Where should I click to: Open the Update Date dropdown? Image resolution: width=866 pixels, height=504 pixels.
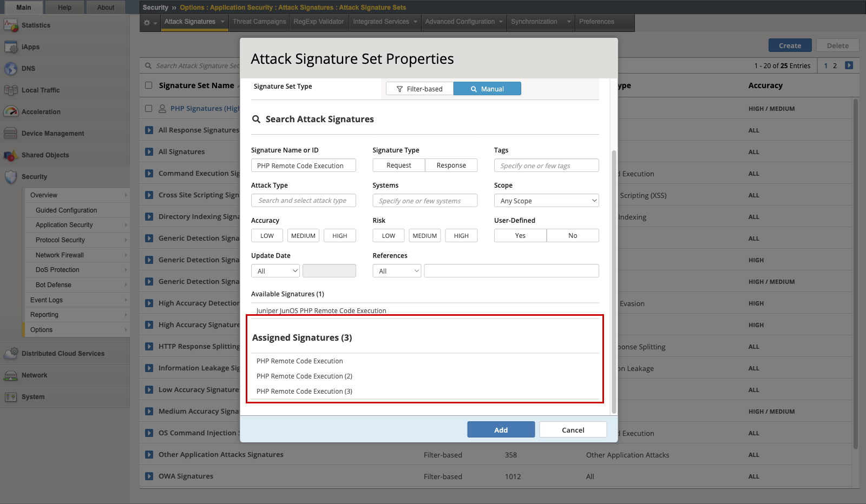(275, 271)
